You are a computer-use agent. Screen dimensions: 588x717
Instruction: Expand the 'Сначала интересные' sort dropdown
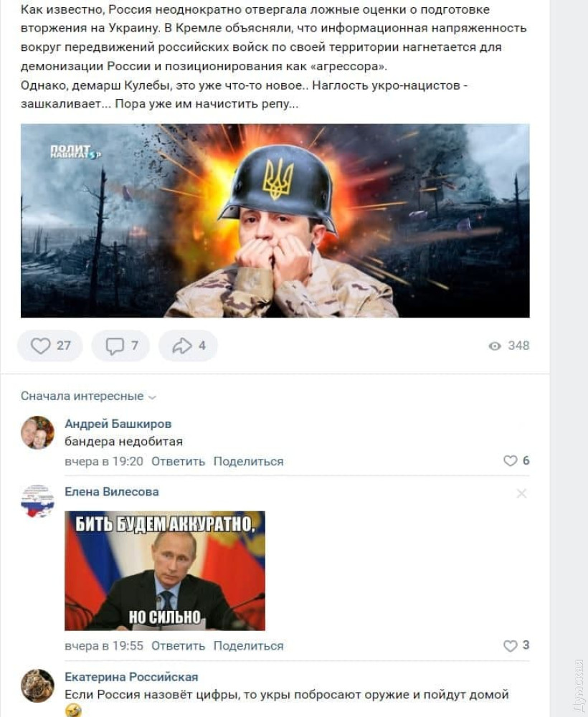[88, 396]
